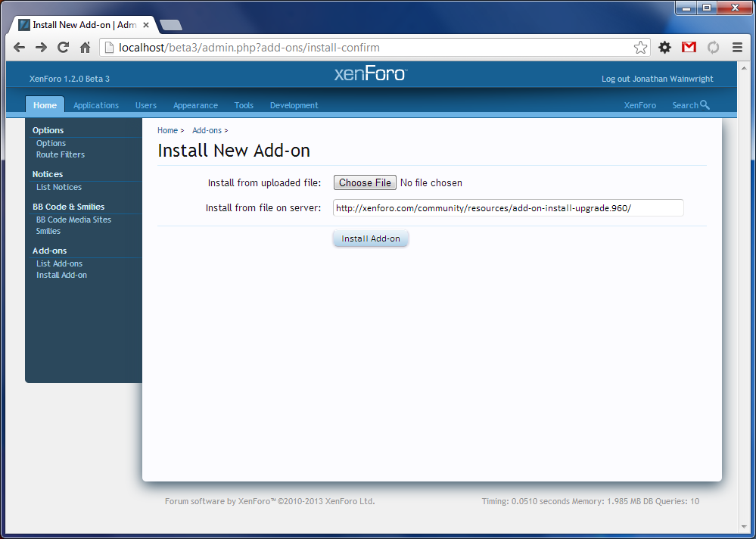Open BB Code Media Sites link

point(73,220)
